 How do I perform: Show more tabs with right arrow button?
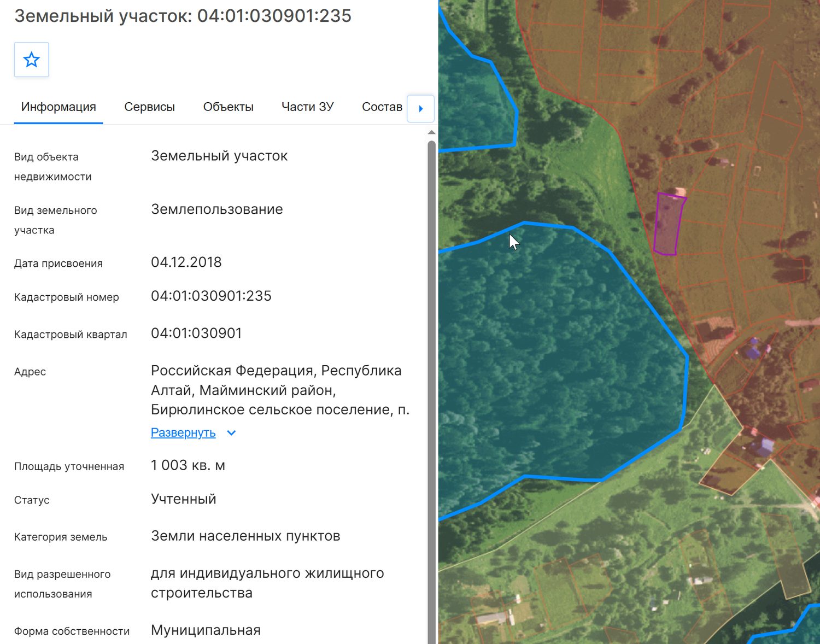tap(420, 108)
